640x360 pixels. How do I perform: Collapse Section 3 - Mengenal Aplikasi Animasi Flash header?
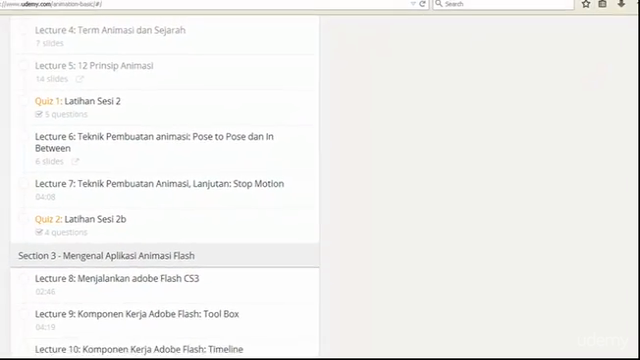(x=165, y=256)
